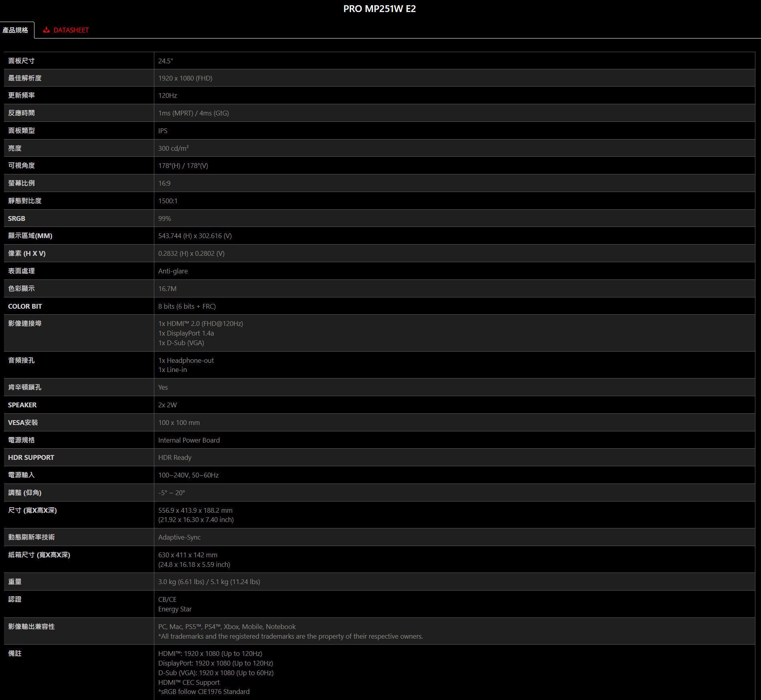Viewport: 761px width, 700px height.
Task: Open the 產品規格 tab
Action: click(17, 30)
